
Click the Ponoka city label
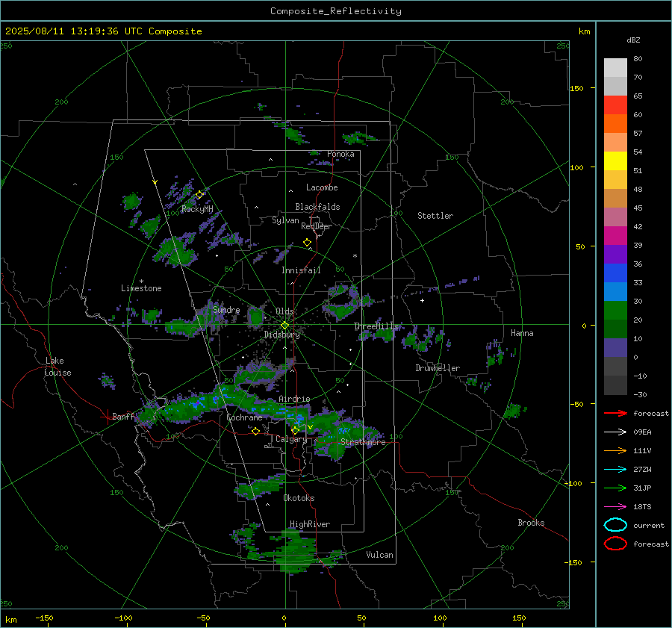tap(340, 154)
